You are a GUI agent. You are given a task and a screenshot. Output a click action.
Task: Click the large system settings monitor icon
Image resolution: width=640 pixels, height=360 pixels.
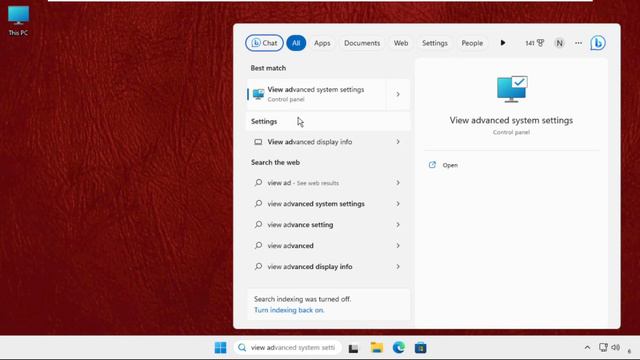click(512, 89)
